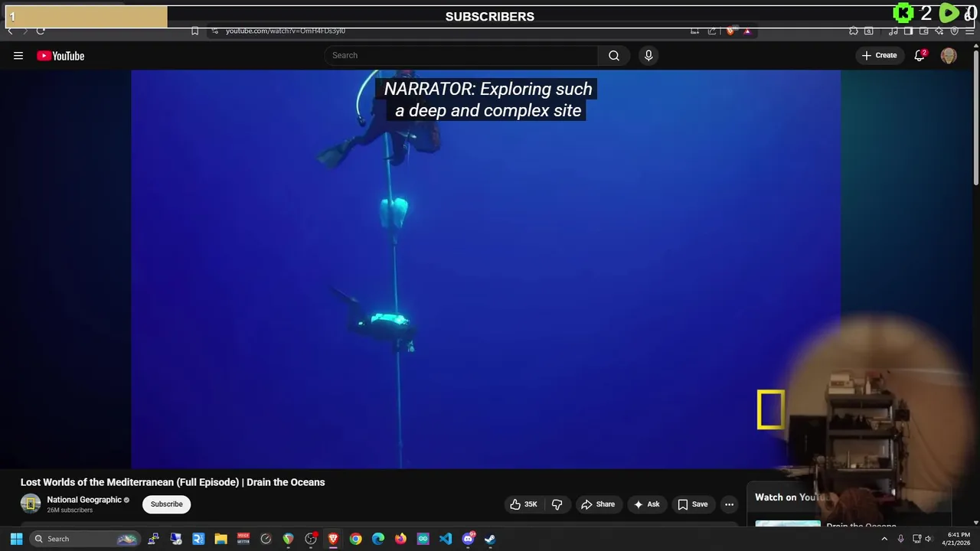Screen dimensions: 980x551
Task: Start voice search with microphone icon
Action: (x=648, y=55)
